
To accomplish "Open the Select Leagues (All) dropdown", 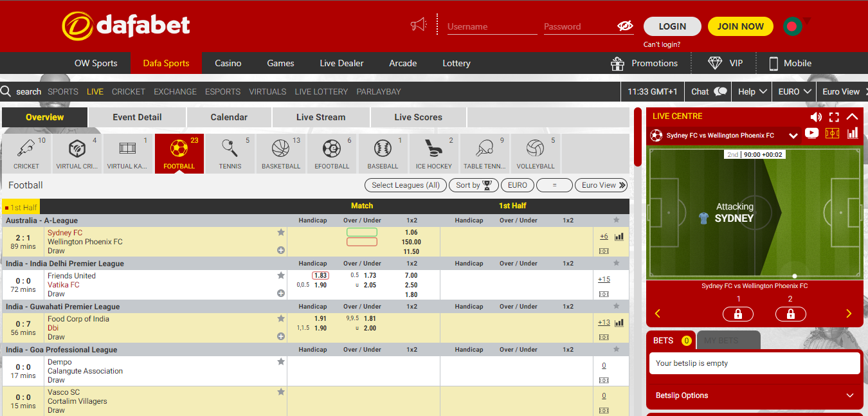I will point(406,185).
